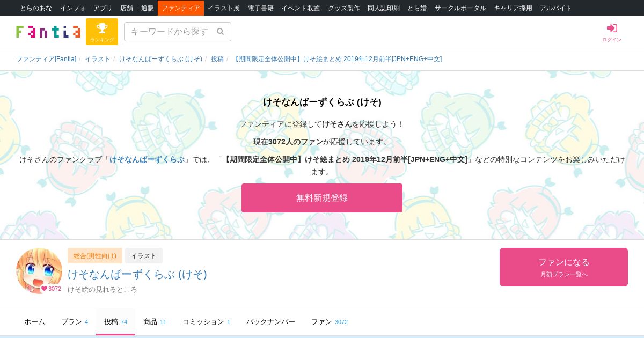Click the 現在3072人のファン text

(288, 142)
